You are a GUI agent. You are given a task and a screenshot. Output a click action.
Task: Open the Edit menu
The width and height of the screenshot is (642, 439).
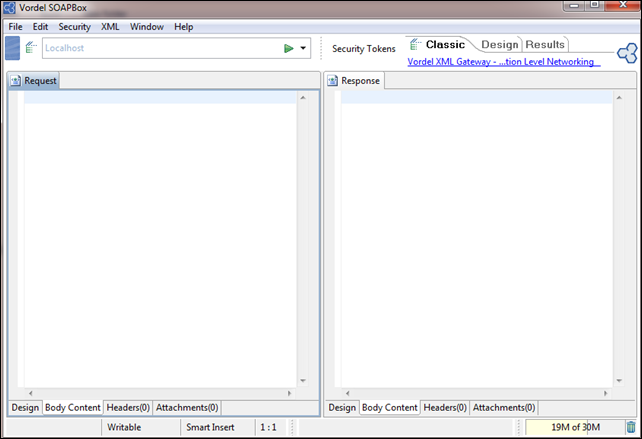coord(41,27)
